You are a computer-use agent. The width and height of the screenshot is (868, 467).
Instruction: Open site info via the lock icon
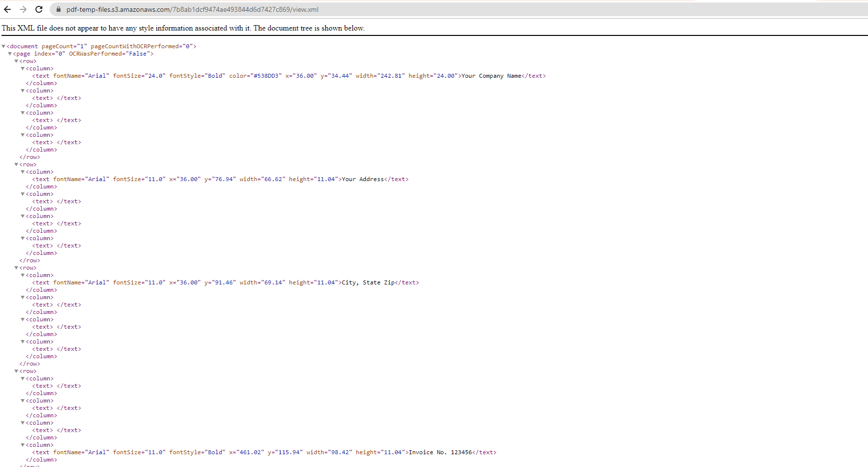coord(58,9)
